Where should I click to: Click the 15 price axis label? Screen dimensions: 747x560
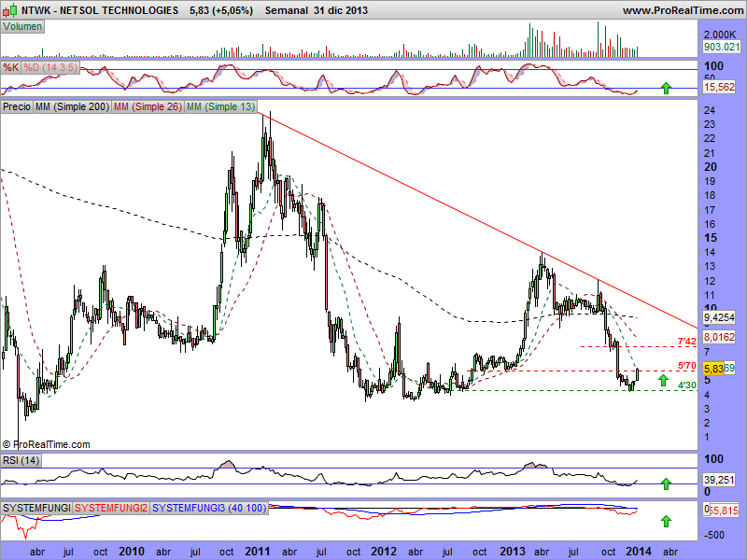click(x=711, y=238)
